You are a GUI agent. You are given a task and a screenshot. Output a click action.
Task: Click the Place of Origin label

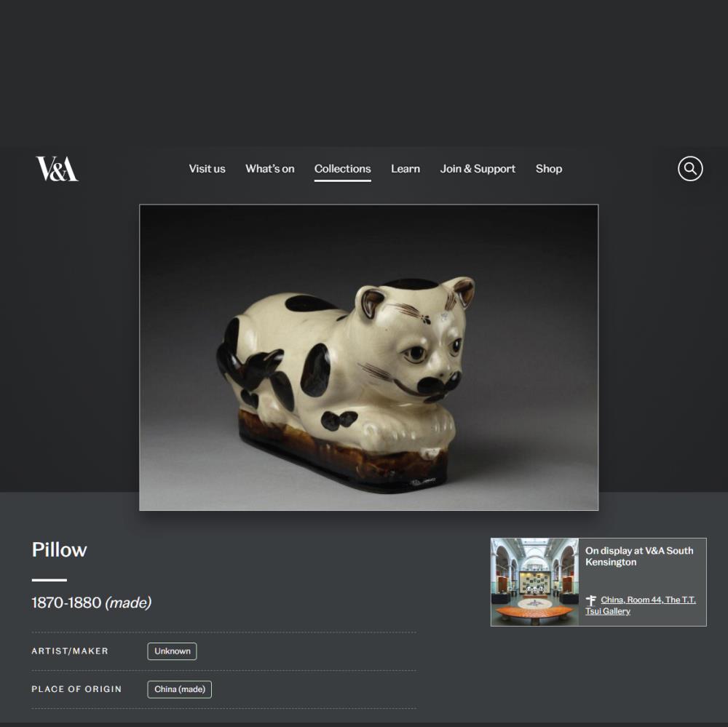point(76,689)
